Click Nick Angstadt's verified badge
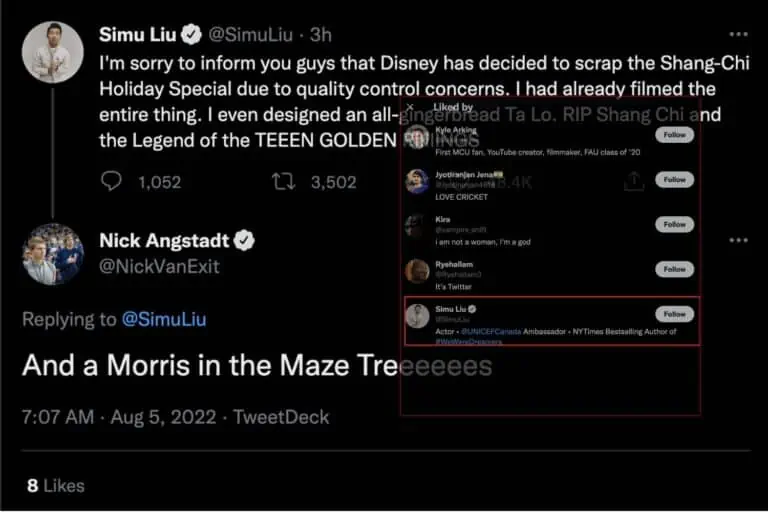The width and height of the screenshot is (768, 512). tap(244, 241)
